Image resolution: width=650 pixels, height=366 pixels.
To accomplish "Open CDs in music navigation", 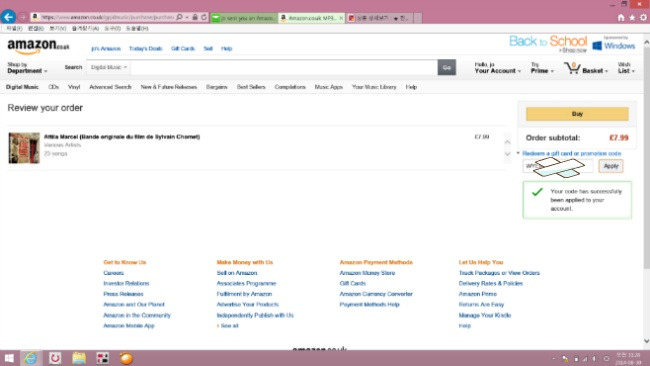I will [53, 87].
